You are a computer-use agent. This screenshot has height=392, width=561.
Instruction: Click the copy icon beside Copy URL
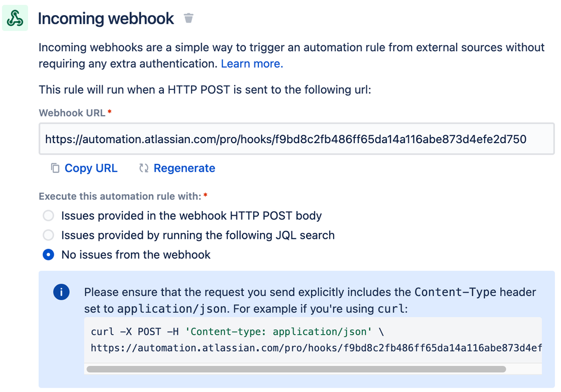pos(54,168)
